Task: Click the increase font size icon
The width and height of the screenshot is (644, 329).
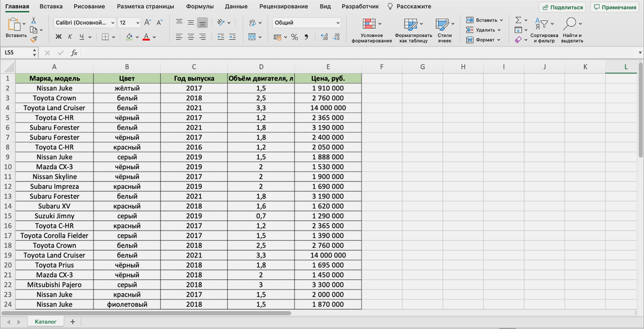Action: [147, 23]
